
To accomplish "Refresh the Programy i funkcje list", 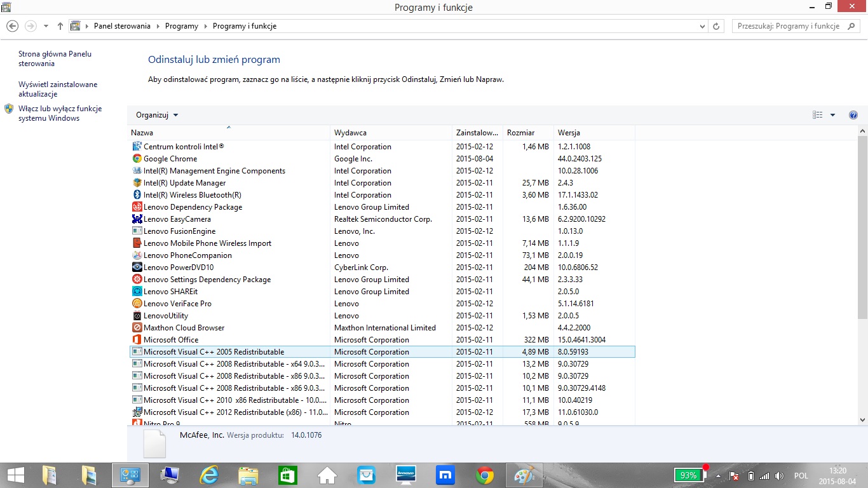I will 717,26.
